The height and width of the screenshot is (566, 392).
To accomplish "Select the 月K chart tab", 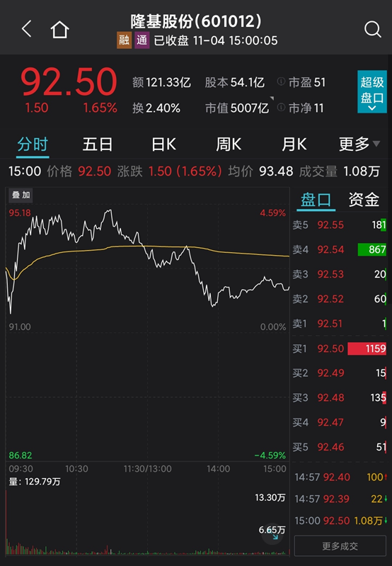I will pos(294,145).
